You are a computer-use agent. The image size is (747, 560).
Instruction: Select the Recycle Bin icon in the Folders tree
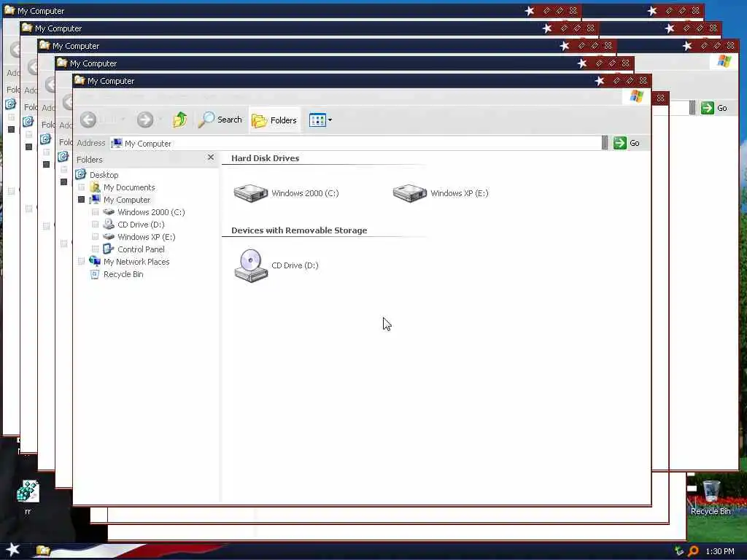pyautogui.click(x=95, y=274)
